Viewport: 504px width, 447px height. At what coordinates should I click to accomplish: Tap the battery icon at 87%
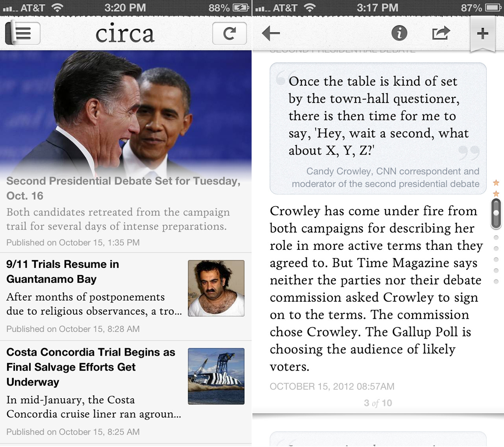493,8
